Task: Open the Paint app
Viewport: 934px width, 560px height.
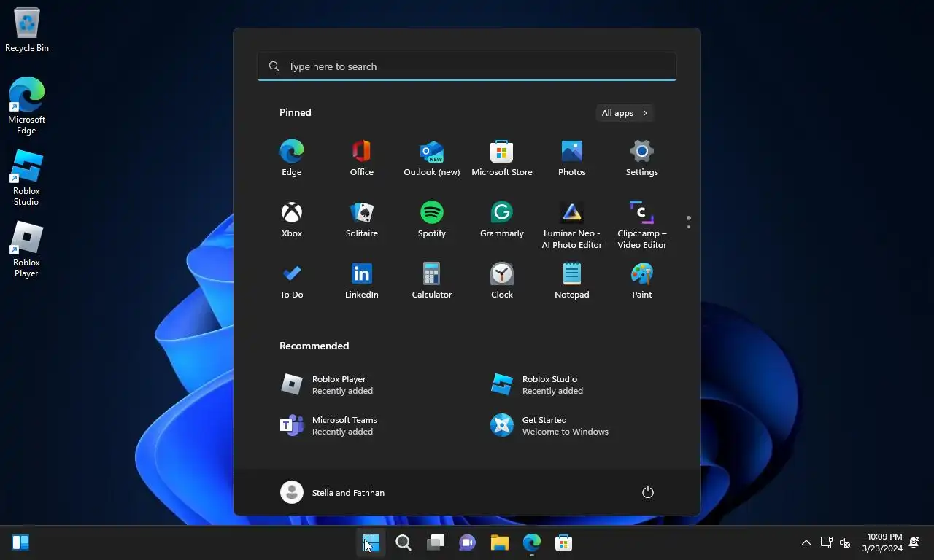Action: pyautogui.click(x=641, y=281)
